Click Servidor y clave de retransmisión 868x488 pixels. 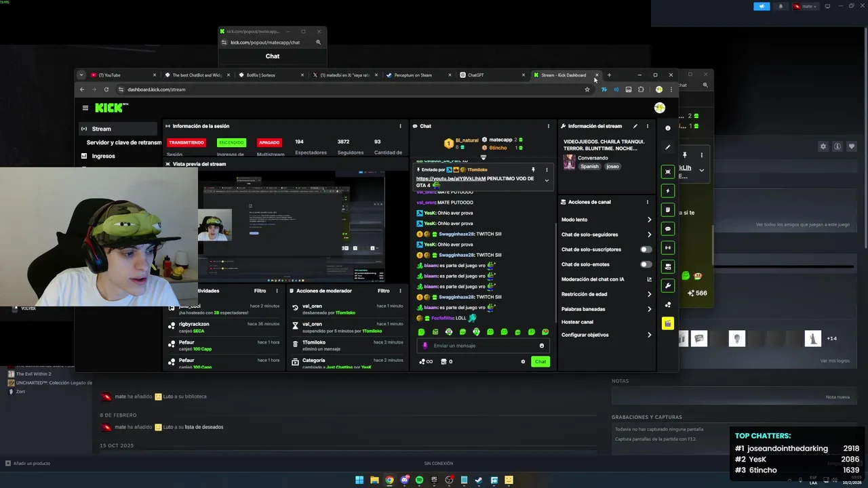click(123, 142)
